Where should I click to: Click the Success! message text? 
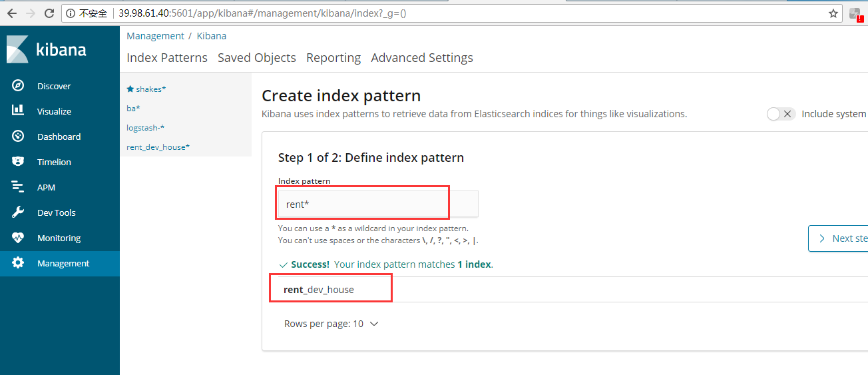click(x=310, y=264)
